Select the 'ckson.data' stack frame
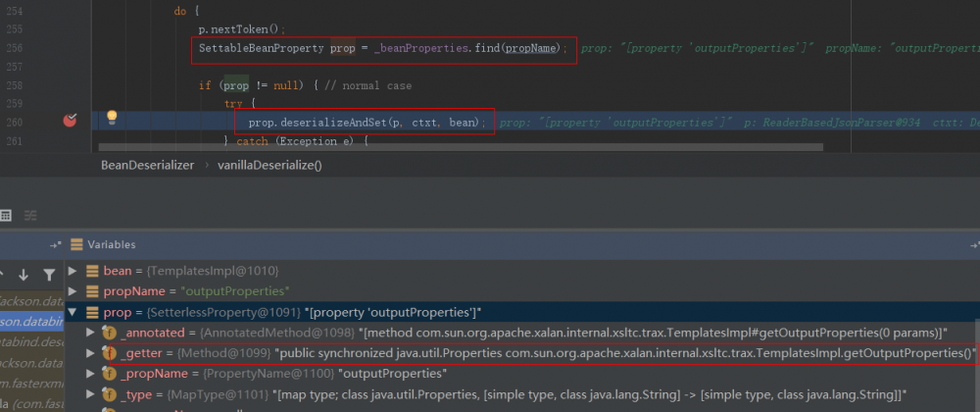This screenshot has width=980, height=412. click(x=32, y=363)
